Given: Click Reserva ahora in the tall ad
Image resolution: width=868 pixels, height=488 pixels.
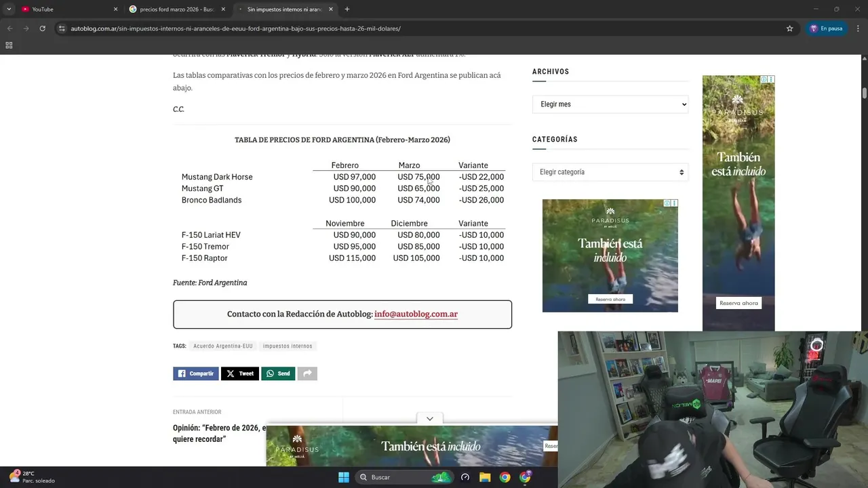Looking at the screenshot, I should [x=738, y=303].
